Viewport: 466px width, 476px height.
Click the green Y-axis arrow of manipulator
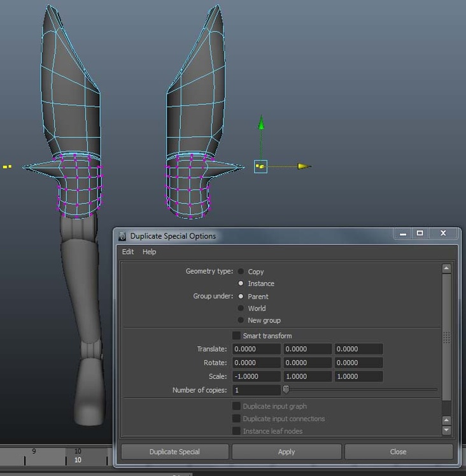click(261, 123)
